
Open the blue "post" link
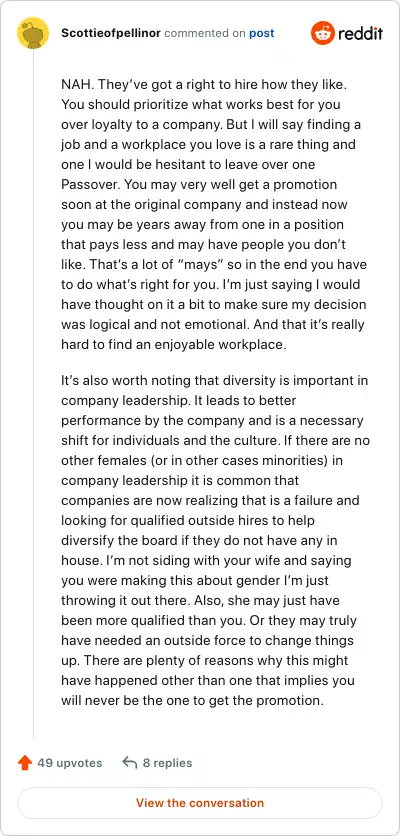point(261,33)
